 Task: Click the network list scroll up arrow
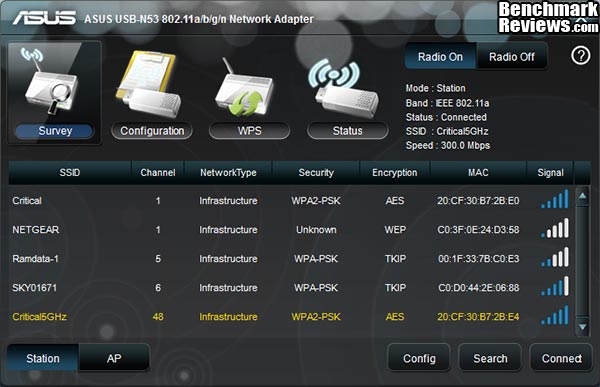click(x=582, y=196)
